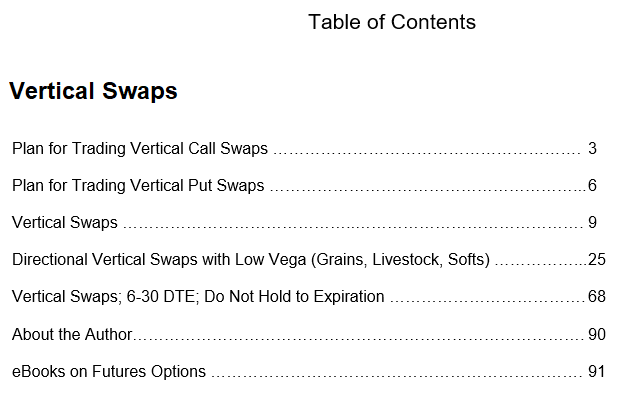The width and height of the screenshot is (627, 396).
Task: Click page number 25 for Low Vega
Action: pos(597,260)
